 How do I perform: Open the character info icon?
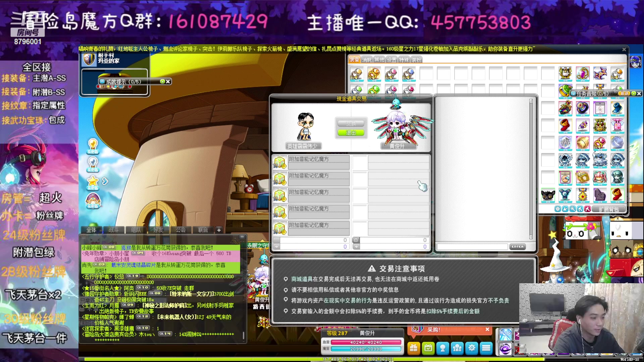coord(443,348)
